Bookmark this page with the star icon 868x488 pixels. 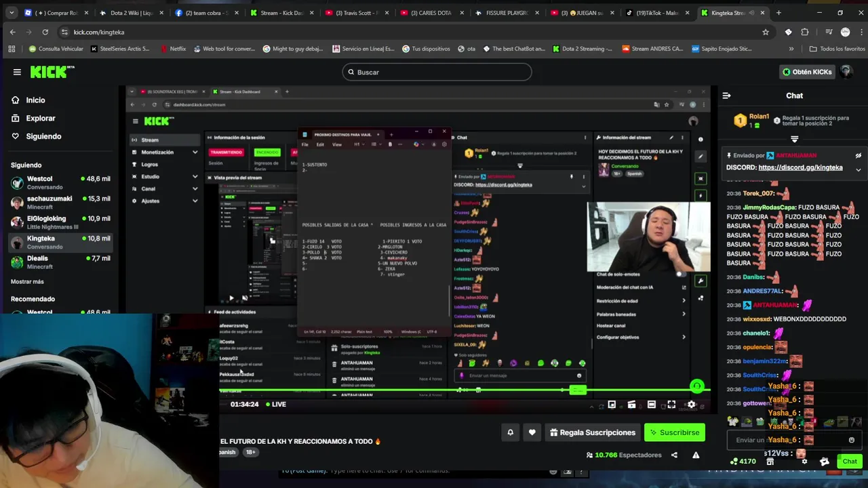[766, 32]
